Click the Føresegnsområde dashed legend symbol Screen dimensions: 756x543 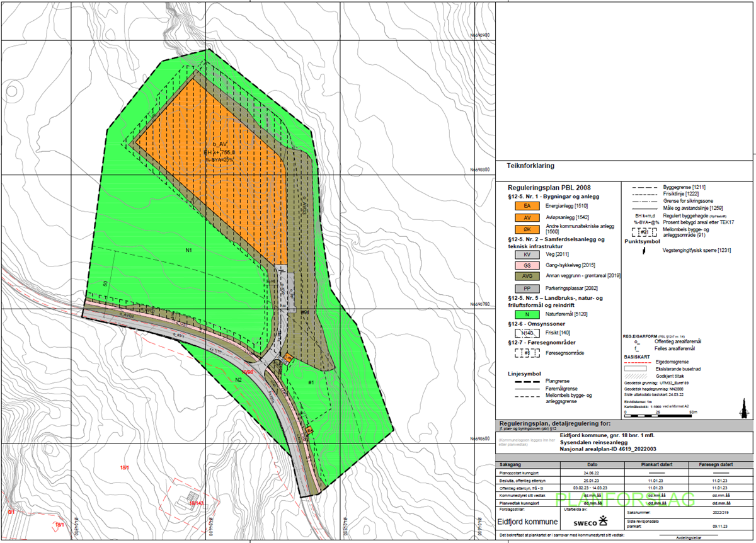(524, 353)
